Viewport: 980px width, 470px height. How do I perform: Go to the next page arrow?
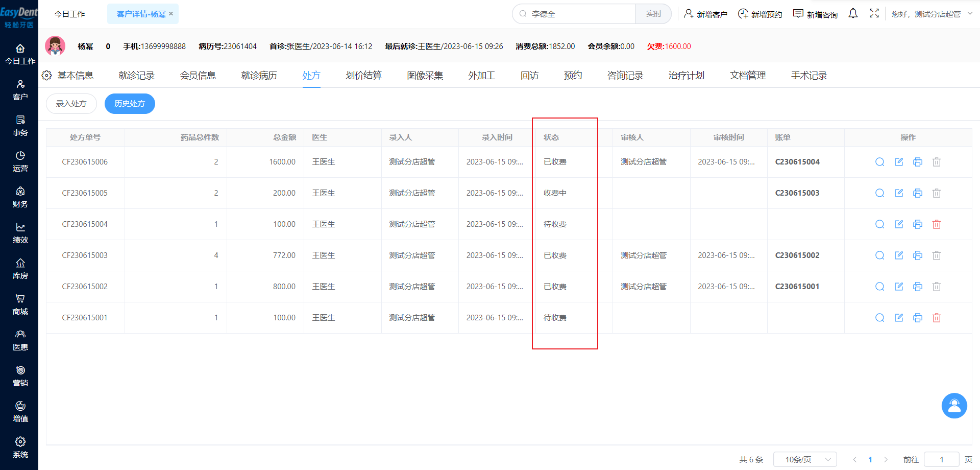tap(886, 459)
